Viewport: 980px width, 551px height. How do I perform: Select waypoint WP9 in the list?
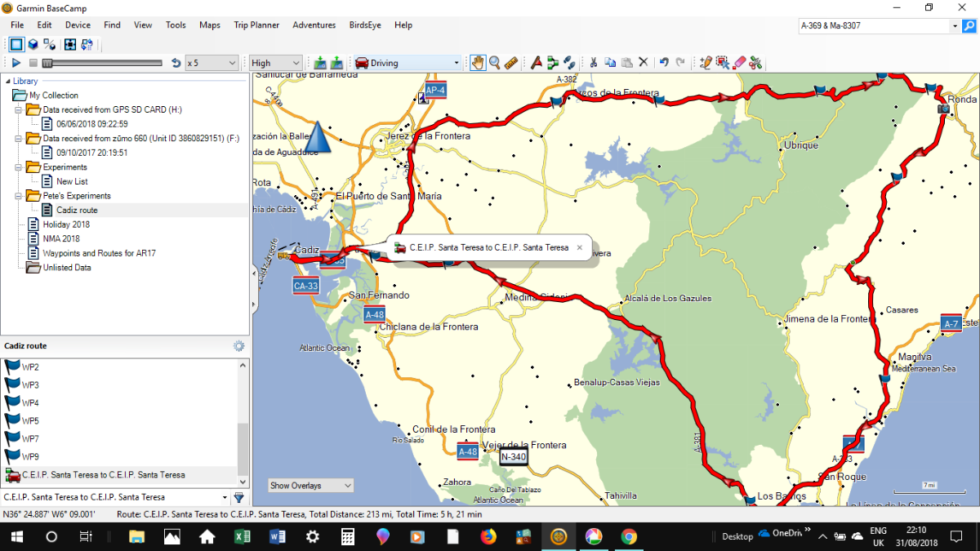click(30, 456)
